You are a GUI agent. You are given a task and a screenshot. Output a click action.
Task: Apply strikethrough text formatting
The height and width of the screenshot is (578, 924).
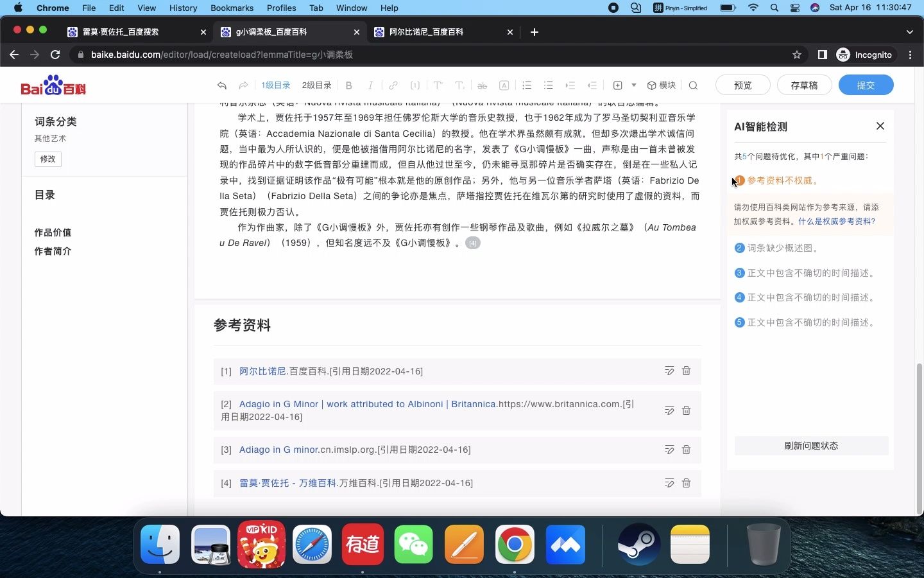pos(483,85)
